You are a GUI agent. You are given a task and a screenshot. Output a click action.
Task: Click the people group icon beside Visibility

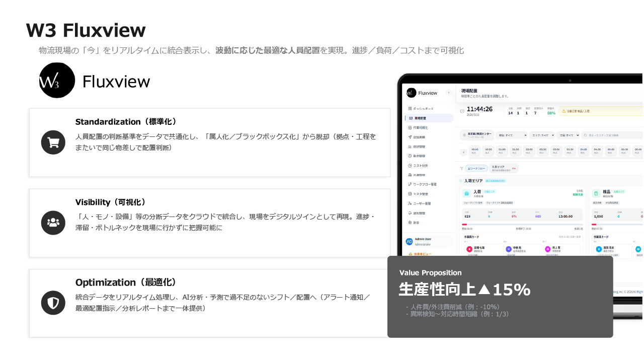click(x=53, y=223)
